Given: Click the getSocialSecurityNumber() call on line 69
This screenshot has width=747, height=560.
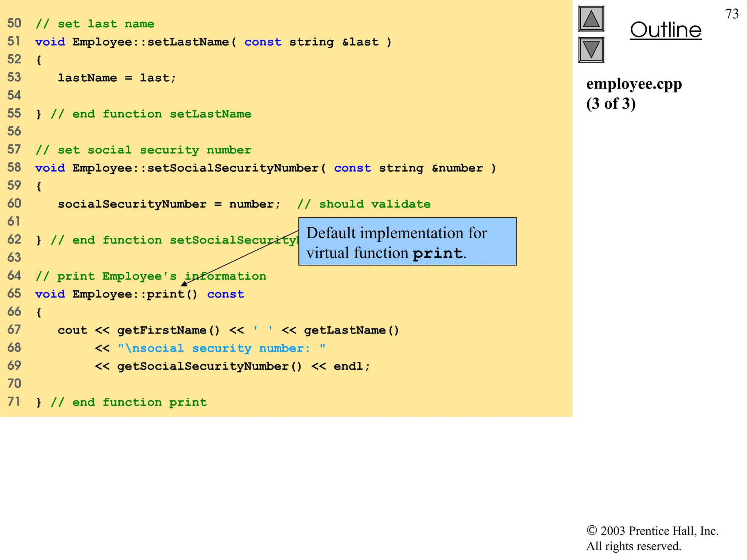Looking at the screenshot, I should pyautogui.click(x=209, y=366).
